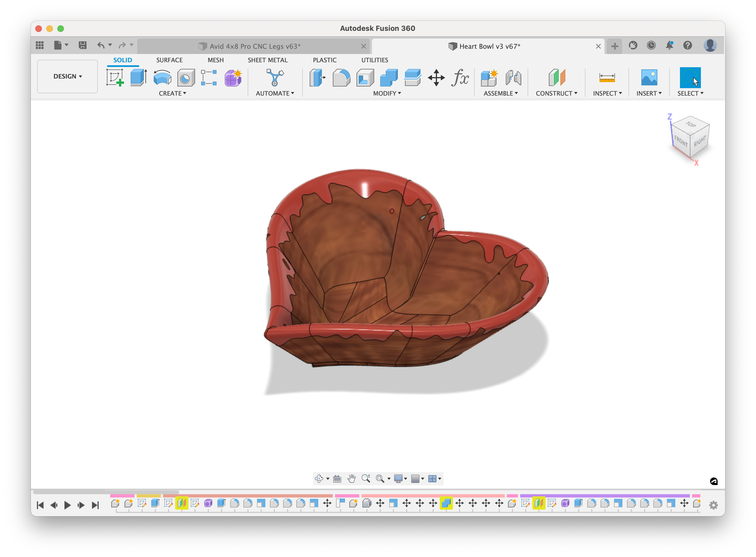Select the Offset Face tool icon

pyautogui.click(x=412, y=78)
